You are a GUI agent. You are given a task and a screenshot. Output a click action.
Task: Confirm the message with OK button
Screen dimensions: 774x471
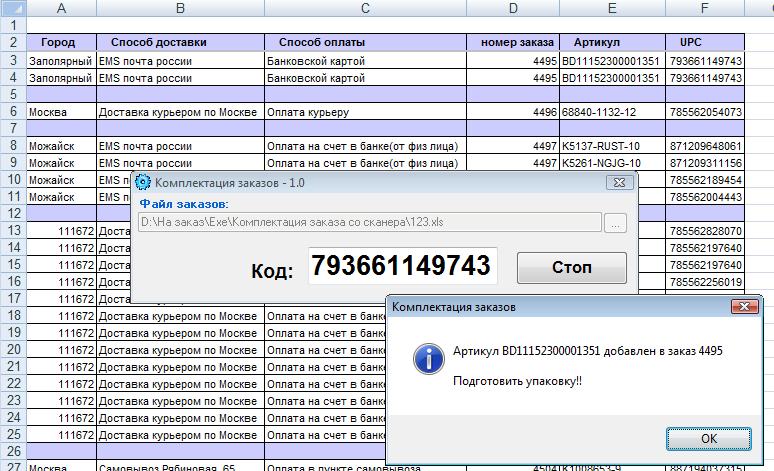tap(709, 439)
